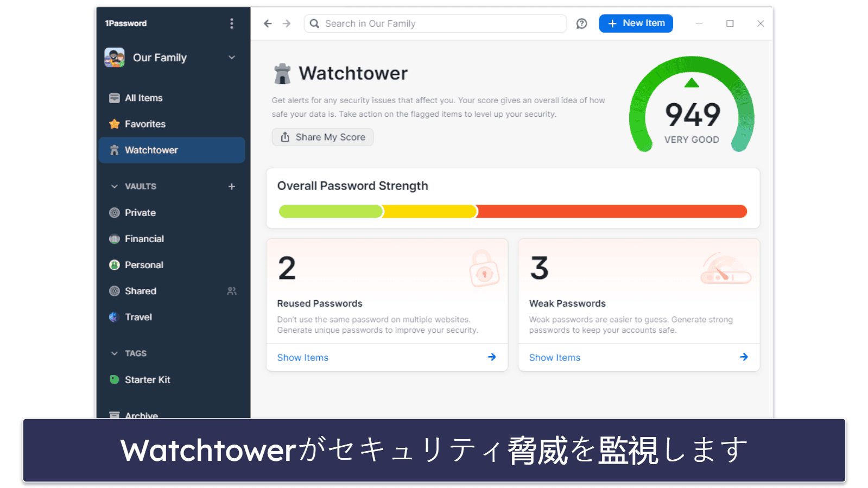Click the Overall Password Strength heading
This screenshot has width=868, height=488.
coord(352,186)
